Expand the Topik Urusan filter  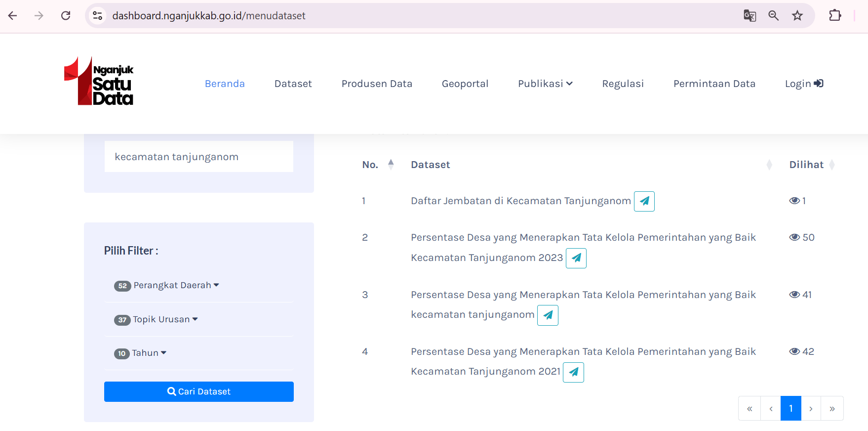(x=156, y=319)
